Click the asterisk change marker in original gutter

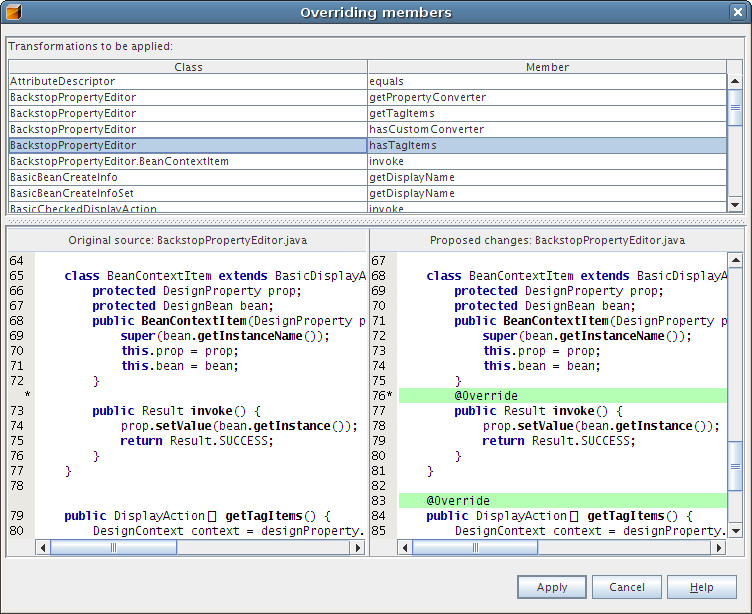(27, 394)
